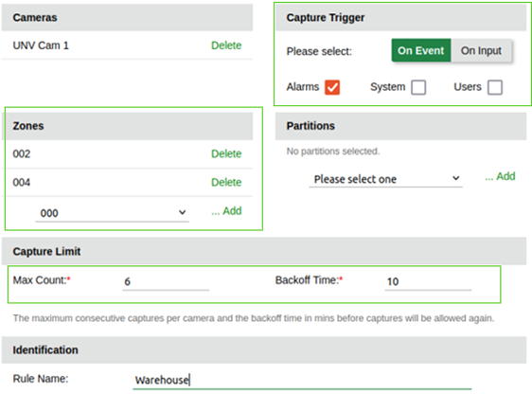Select the On Event trigger option

coord(420,50)
